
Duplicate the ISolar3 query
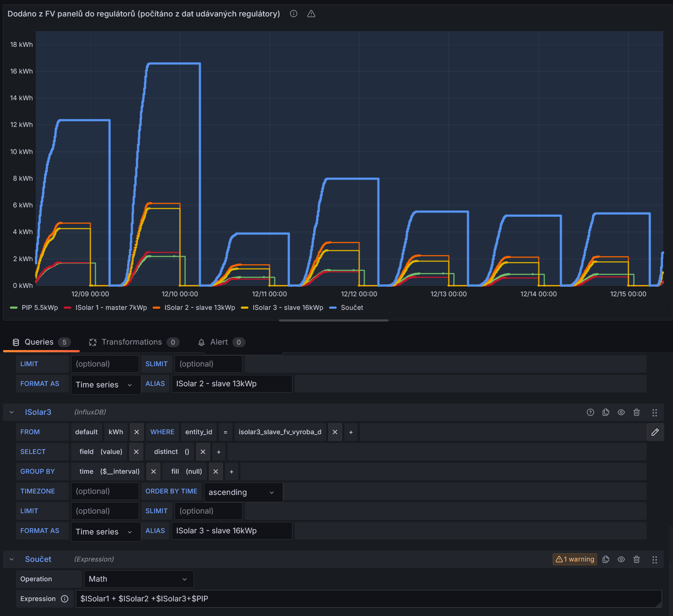click(606, 412)
